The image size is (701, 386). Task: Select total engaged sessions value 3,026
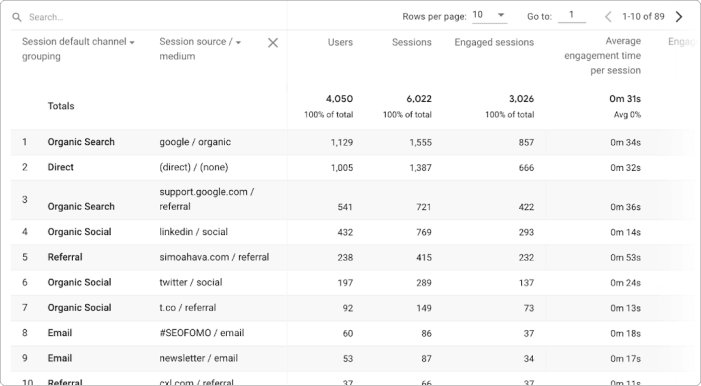(x=521, y=98)
